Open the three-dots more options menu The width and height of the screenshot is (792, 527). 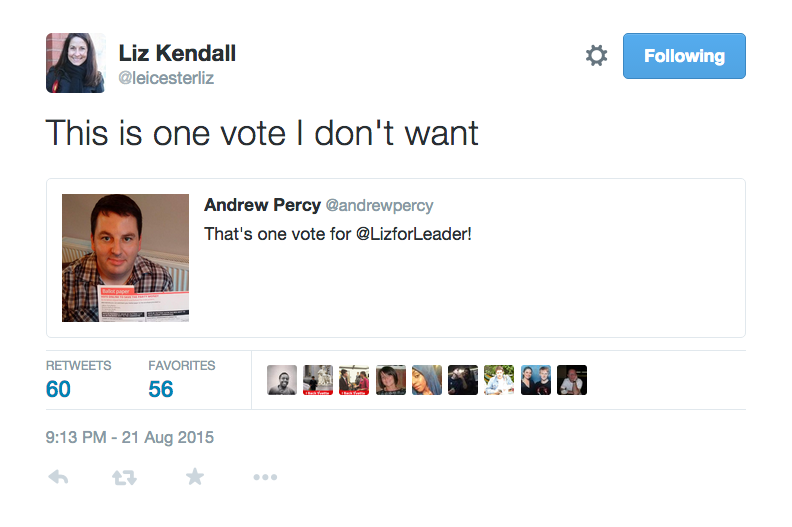[x=265, y=477]
